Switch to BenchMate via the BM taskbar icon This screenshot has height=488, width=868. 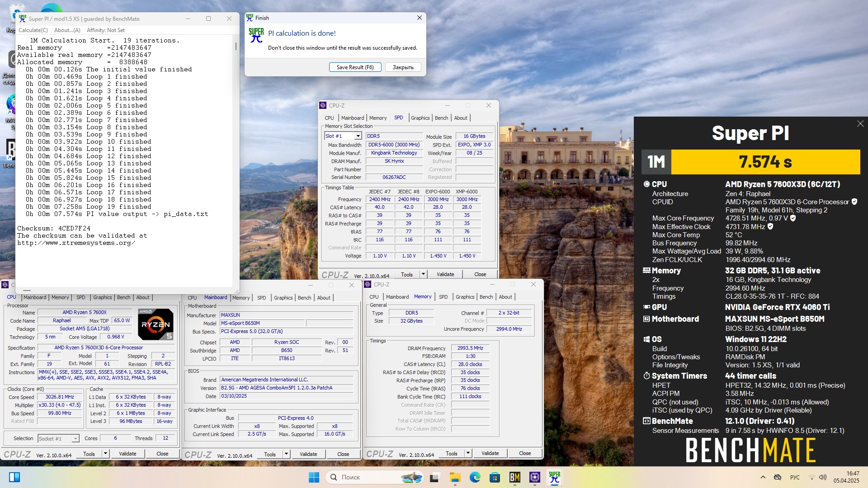514,477
